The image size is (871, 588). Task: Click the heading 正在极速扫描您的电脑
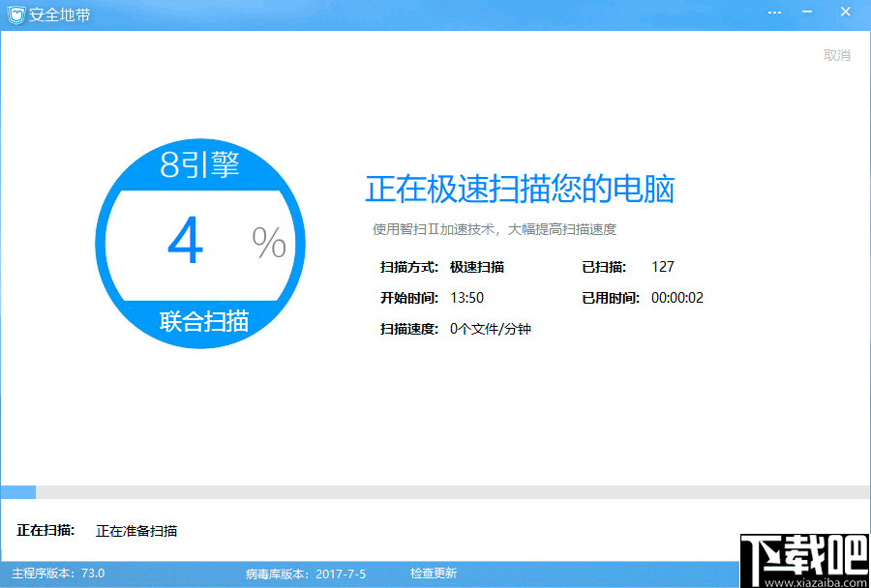[520, 189]
